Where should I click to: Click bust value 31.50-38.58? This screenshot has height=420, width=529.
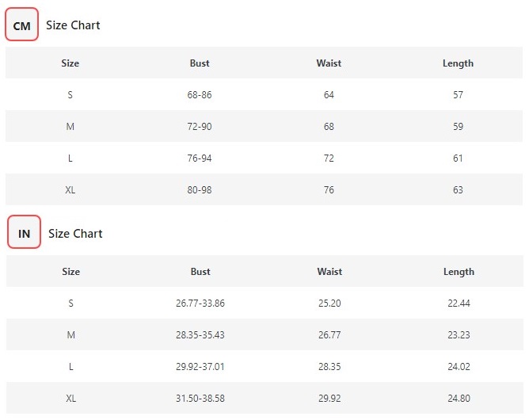[200, 399]
